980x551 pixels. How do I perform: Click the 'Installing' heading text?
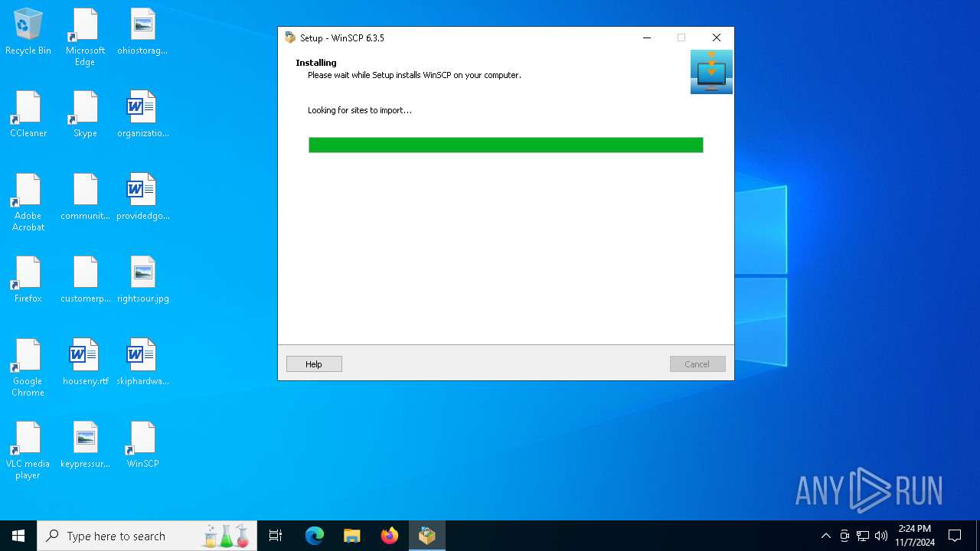pyautogui.click(x=316, y=63)
